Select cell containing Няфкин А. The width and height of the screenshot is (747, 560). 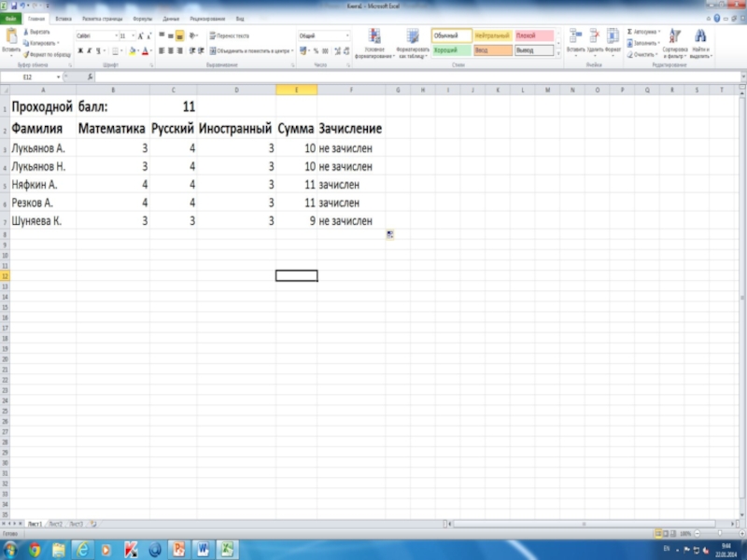click(x=43, y=184)
